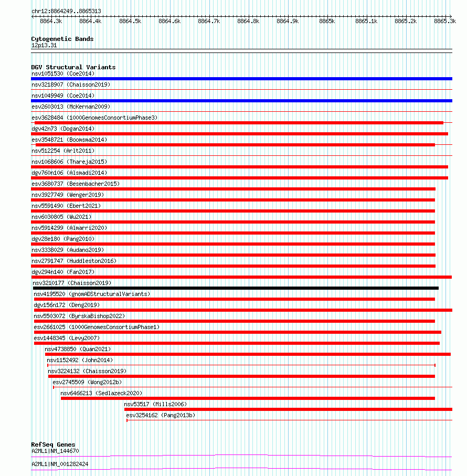
Task: Open A2ML1|NM_144670 gene label
Action: tap(55, 451)
